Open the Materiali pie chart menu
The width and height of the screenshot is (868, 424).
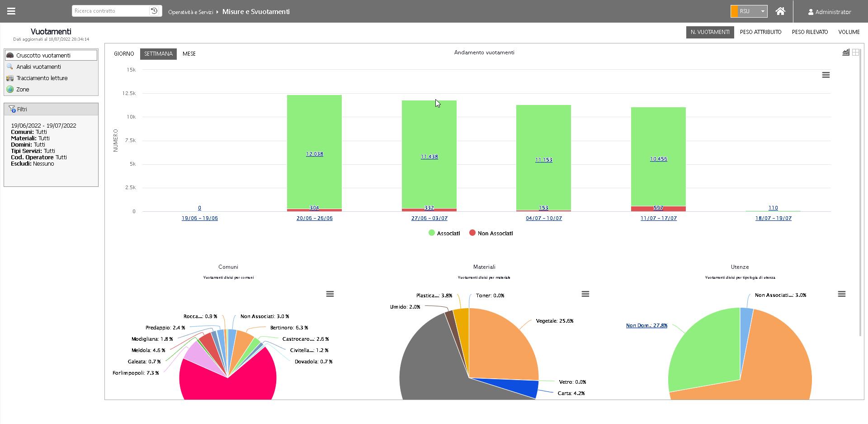coord(585,294)
